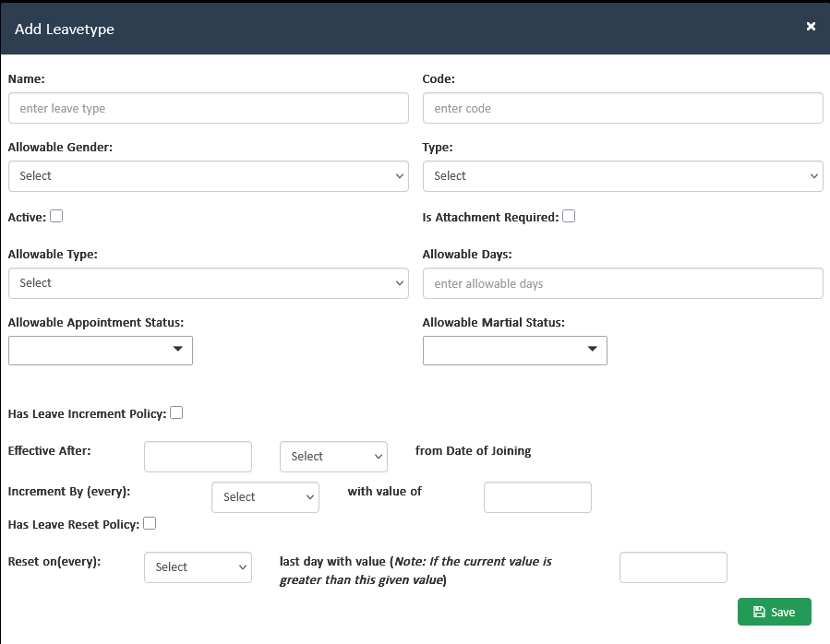Expand Allowable Appointment Status dropdown
Viewport: 830px width, 644px height.
[101, 351]
